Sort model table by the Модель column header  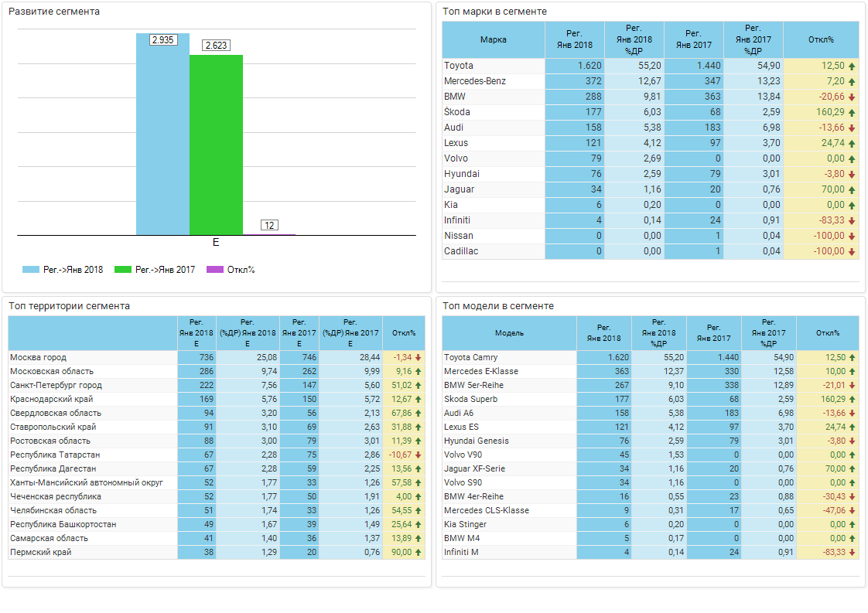tap(509, 333)
